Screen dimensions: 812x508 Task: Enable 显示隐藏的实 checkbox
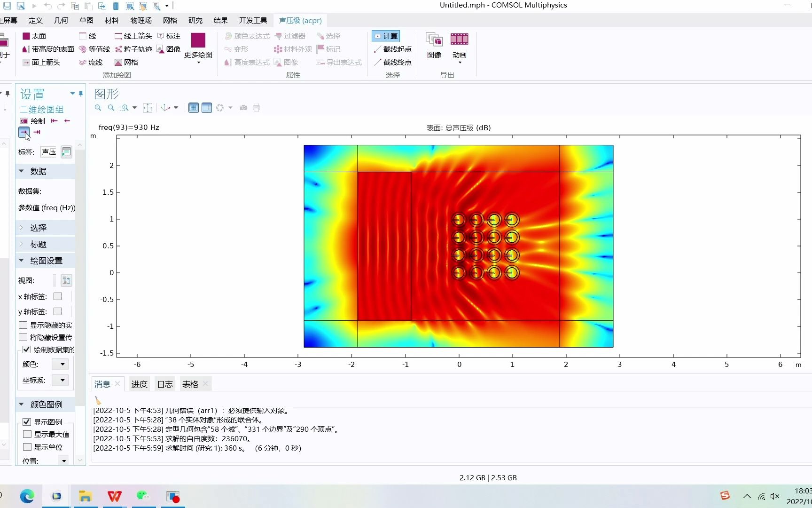[23, 325]
